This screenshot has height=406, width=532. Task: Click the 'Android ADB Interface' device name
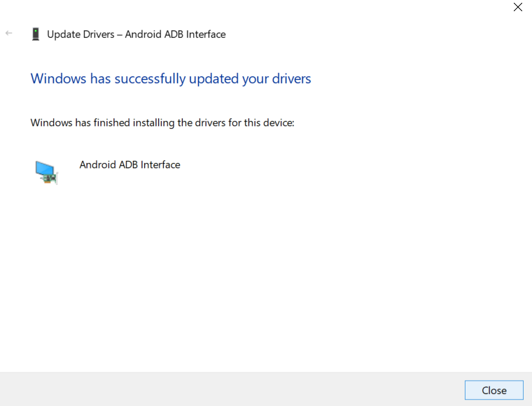129,164
